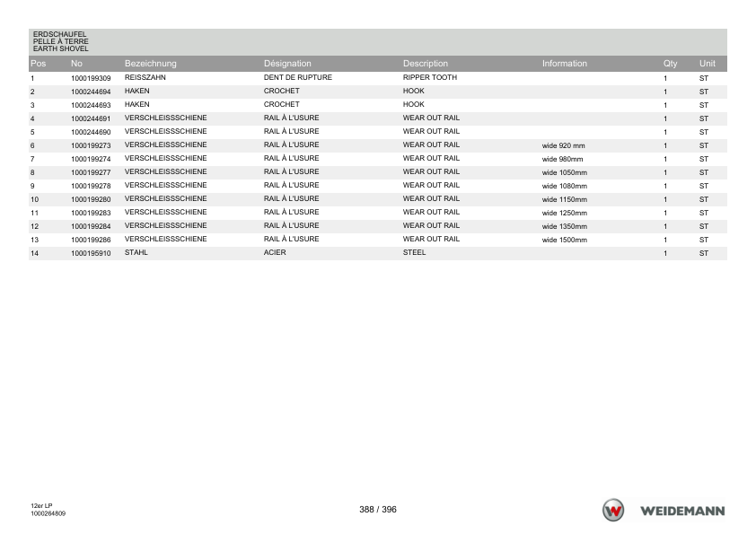The height and width of the screenshot is (534, 756).
Task: Click the Qty column header
Action: (x=670, y=64)
